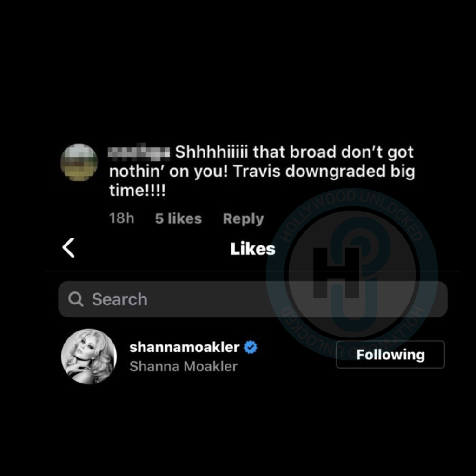Click the Hollywood Unlocked watermark logo center
476x476 pixels.
tap(352, 274)
